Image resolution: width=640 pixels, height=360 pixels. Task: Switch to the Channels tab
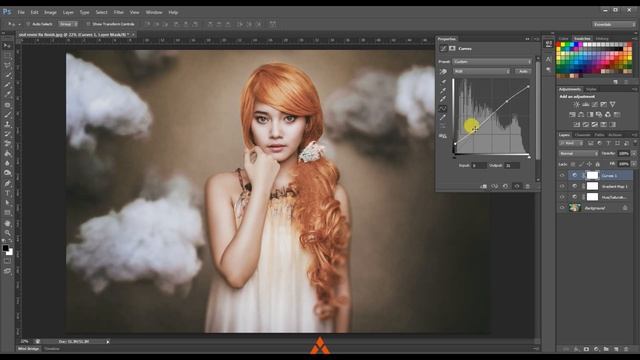(x=582, y=135)
